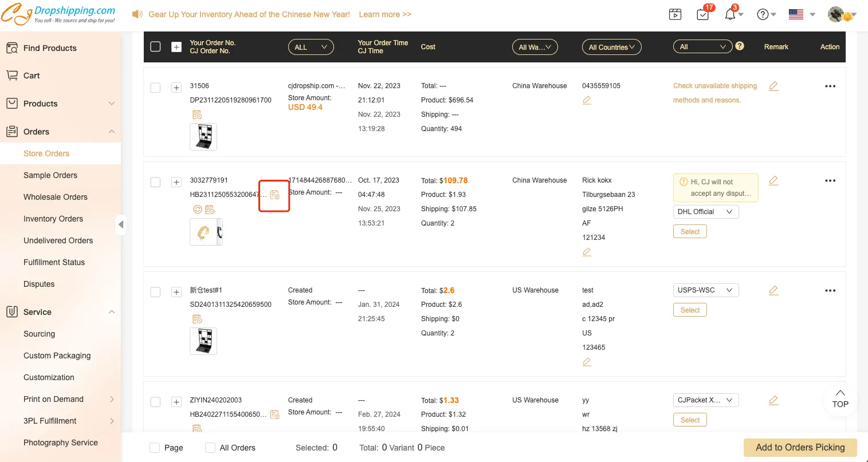Viewport: 868px width, 462px height.
Task: Click the help question mark icon
Action: tap(763, 14)
